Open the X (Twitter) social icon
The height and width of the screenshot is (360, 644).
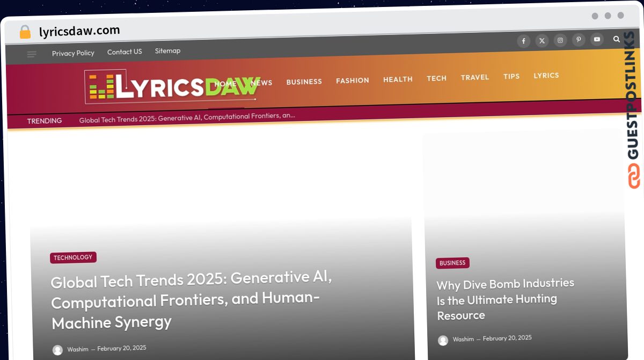coord(542,41)
